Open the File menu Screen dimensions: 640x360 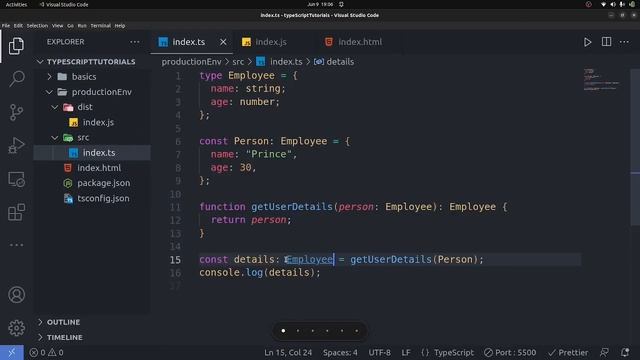6,25
